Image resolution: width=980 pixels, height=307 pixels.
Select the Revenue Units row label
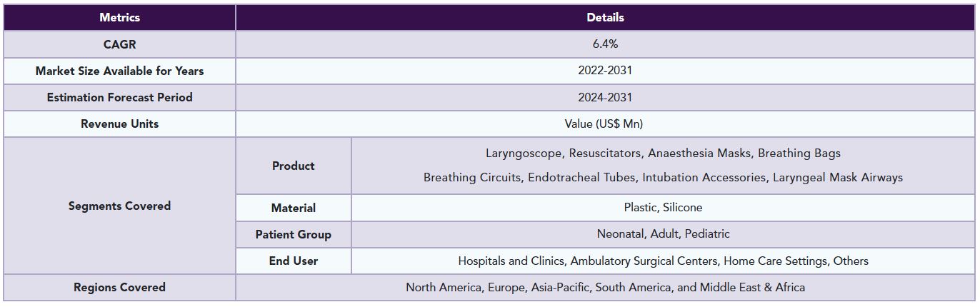coord(119,124)
